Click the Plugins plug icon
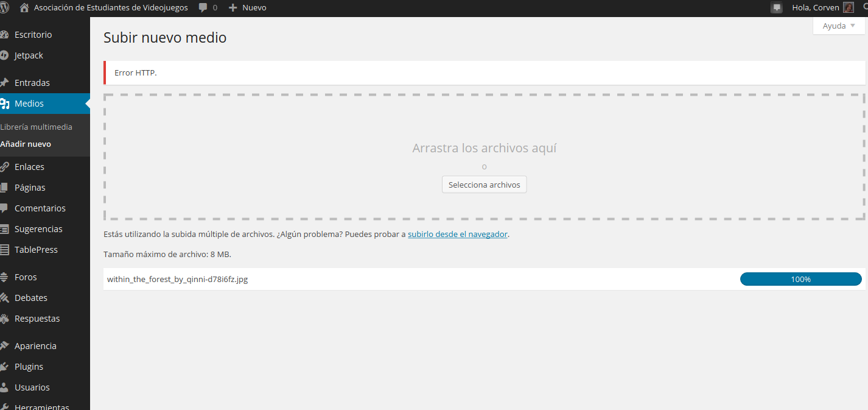 (4, 367)
